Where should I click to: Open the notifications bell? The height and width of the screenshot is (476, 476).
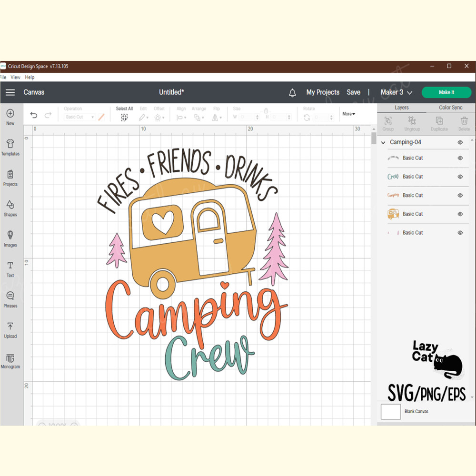[x=292, y=93]
